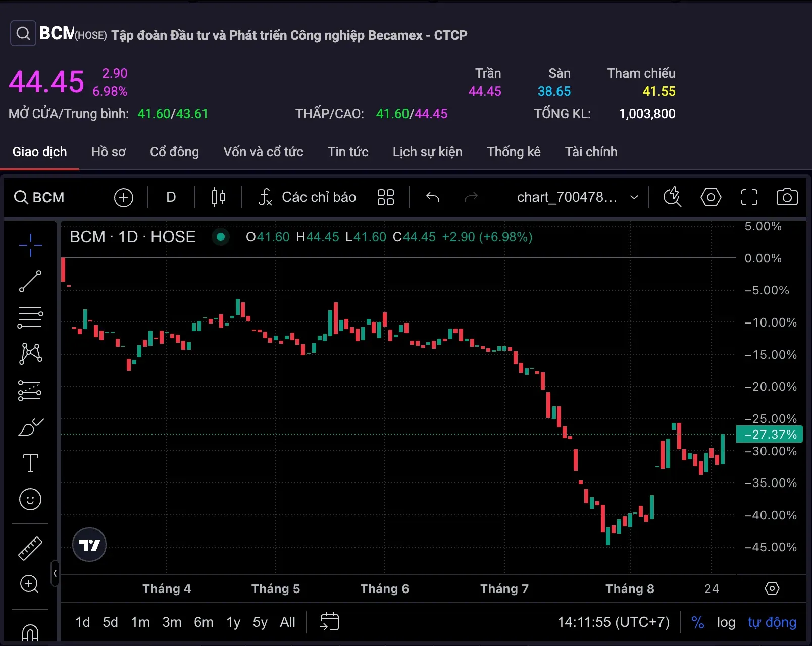
Task: Open the Hồ sơ tab
Action: coord(109,152)
